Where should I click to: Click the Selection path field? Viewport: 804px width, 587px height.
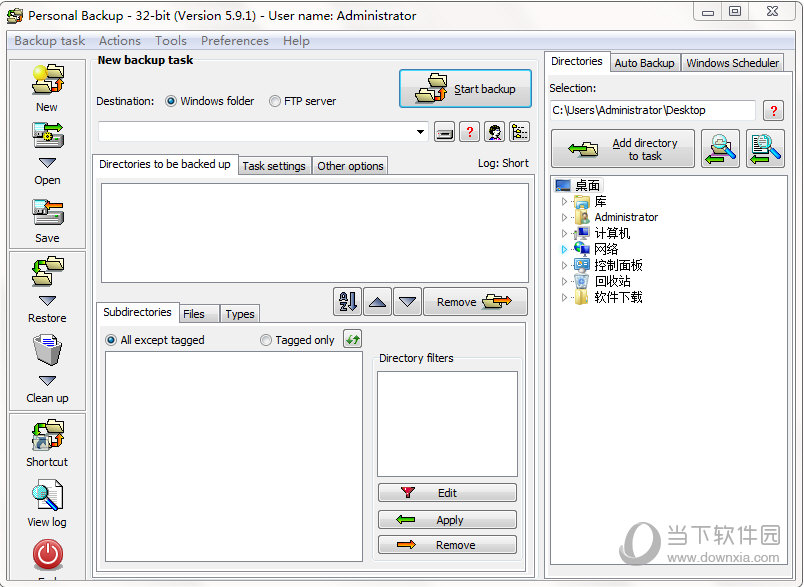click(x=653, y=110)
